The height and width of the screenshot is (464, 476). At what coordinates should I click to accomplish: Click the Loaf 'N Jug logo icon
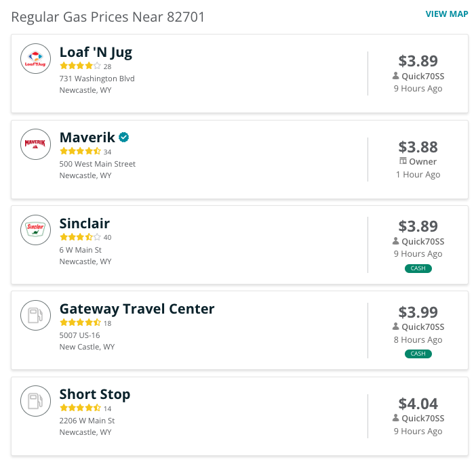click(35, 58)
